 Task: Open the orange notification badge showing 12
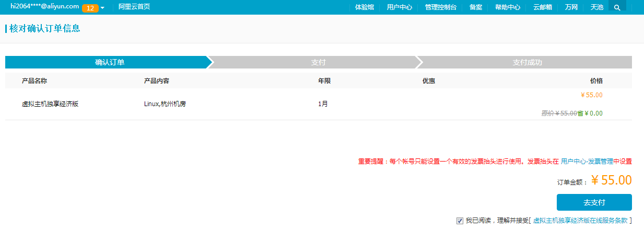click(x=90, y=8)
